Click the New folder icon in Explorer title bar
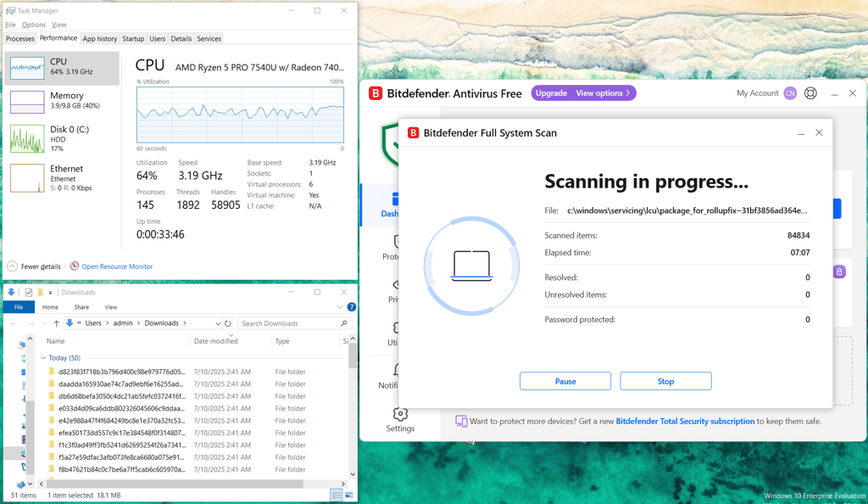Screen dimensions: 868x504 pos(40,293)
